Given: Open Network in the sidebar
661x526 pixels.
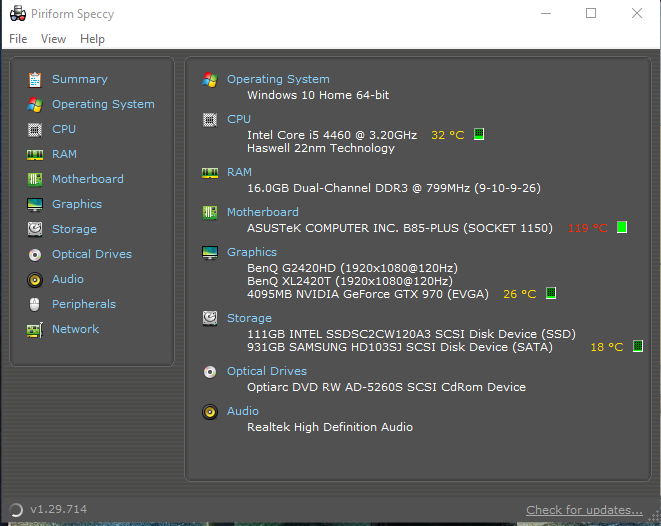Looking at the screenshot, I should (x=75, y=329).
